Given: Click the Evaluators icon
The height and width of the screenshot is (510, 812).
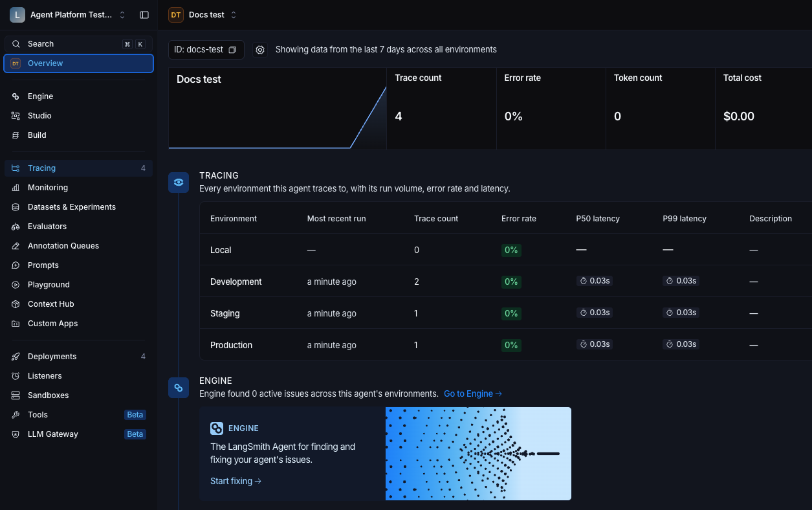Looking at the screenshot, I should click(16, 227).
